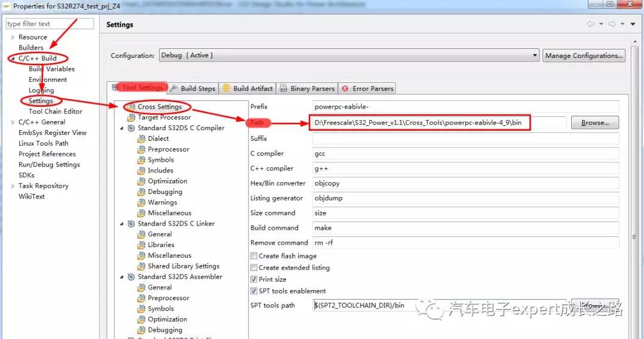Click the Optimization icon under C Compiler

pyautogui.click(x=141, y=181)
